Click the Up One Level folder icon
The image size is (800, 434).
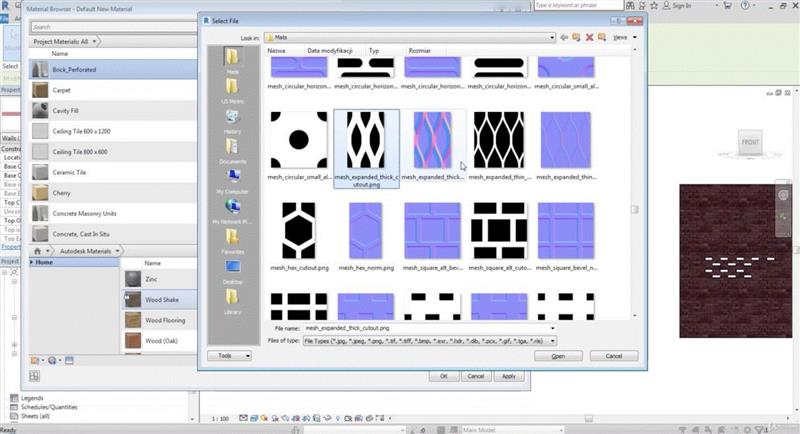coord(577,37)
